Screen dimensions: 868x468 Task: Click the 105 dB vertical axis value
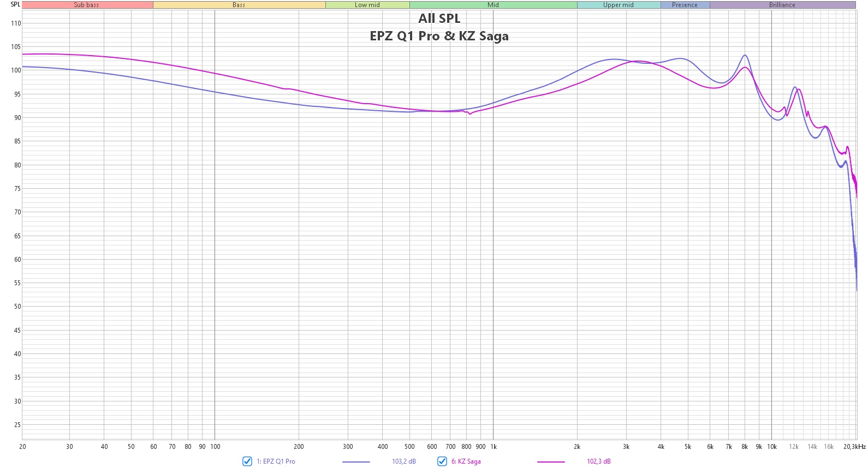16,47
